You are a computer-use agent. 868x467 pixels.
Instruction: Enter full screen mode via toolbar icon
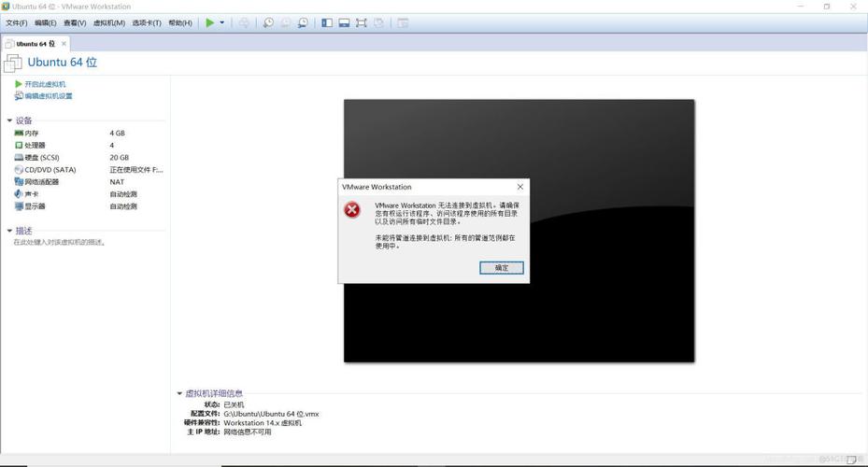pos(362,22)
